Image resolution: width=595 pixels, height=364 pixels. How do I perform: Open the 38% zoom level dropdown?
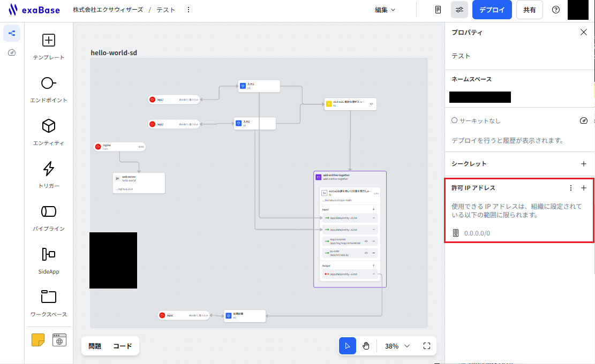[x=397, y=346]
